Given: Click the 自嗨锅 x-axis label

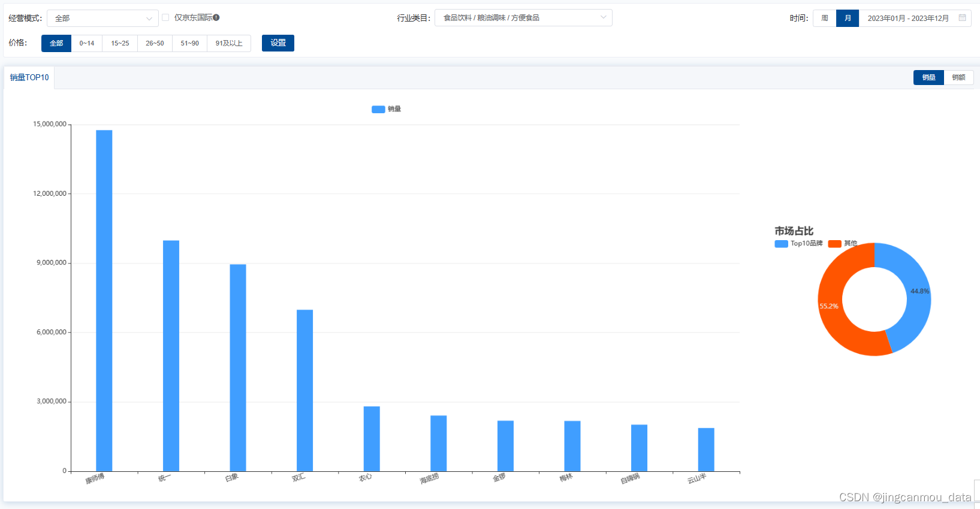Looking at the screenshot, I should [x=630, y=478].
